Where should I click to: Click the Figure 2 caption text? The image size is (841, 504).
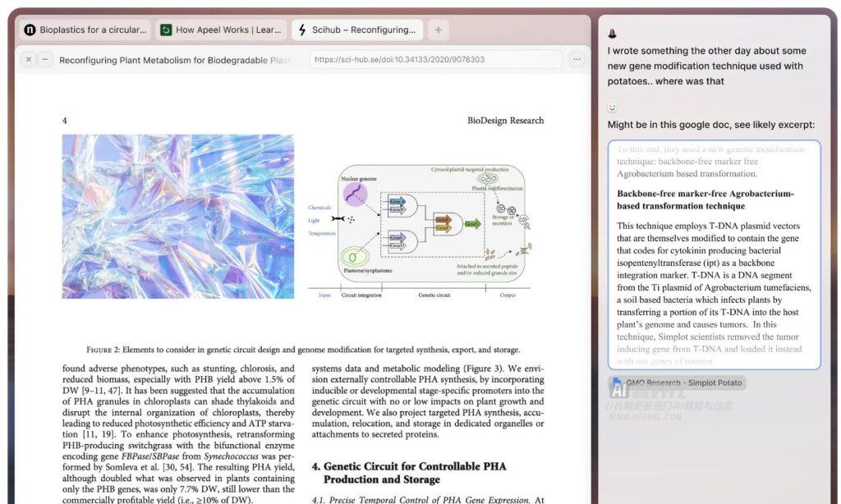[x=303, y=350]
